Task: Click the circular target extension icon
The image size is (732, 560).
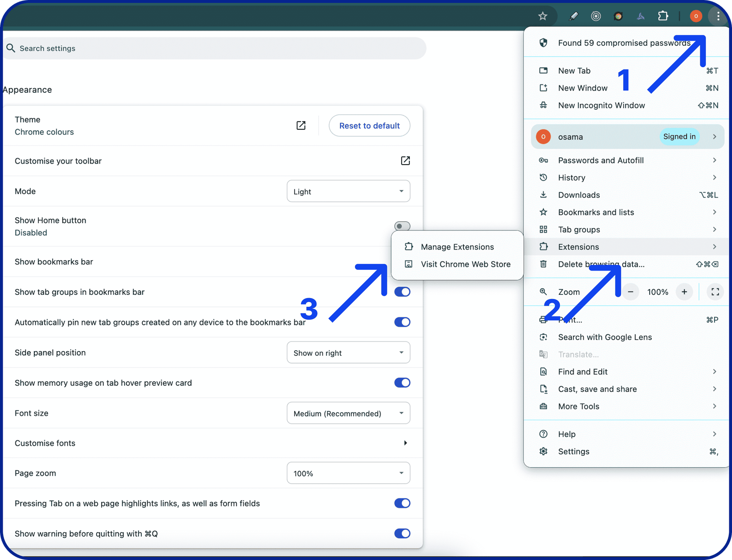Action: click(x=596, y=16)
